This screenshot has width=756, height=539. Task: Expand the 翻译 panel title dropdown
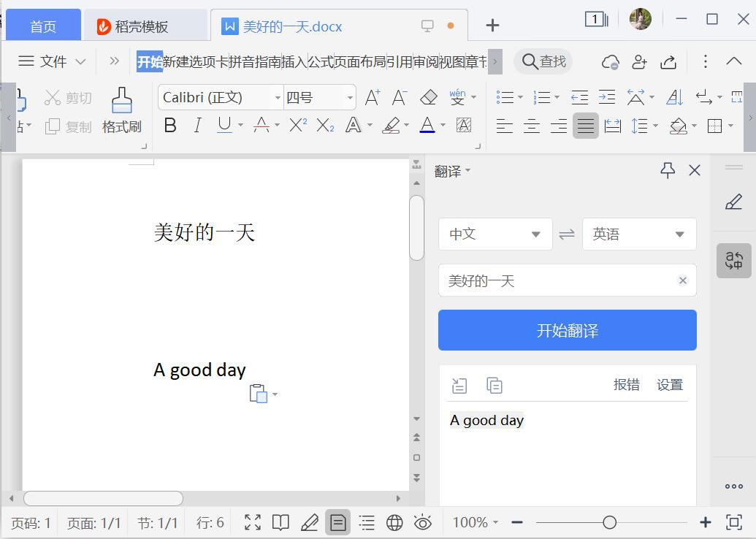click(467, 171)
